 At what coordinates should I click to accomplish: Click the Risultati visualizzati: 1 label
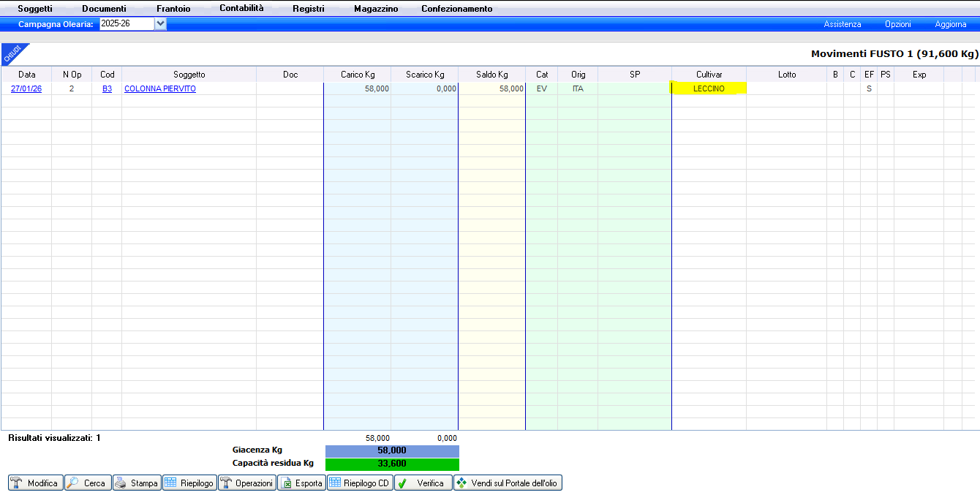tap(55, 438)
